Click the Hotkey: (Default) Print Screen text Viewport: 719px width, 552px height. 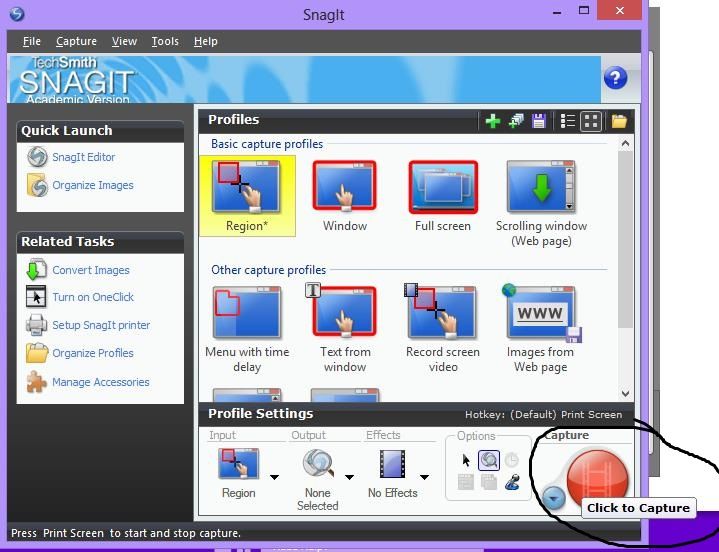(x=543, y=414)
